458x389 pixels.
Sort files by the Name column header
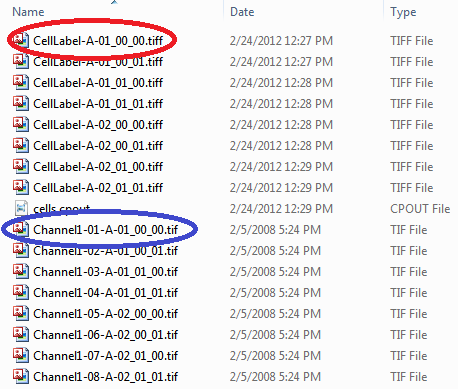[x=28, y=12]
